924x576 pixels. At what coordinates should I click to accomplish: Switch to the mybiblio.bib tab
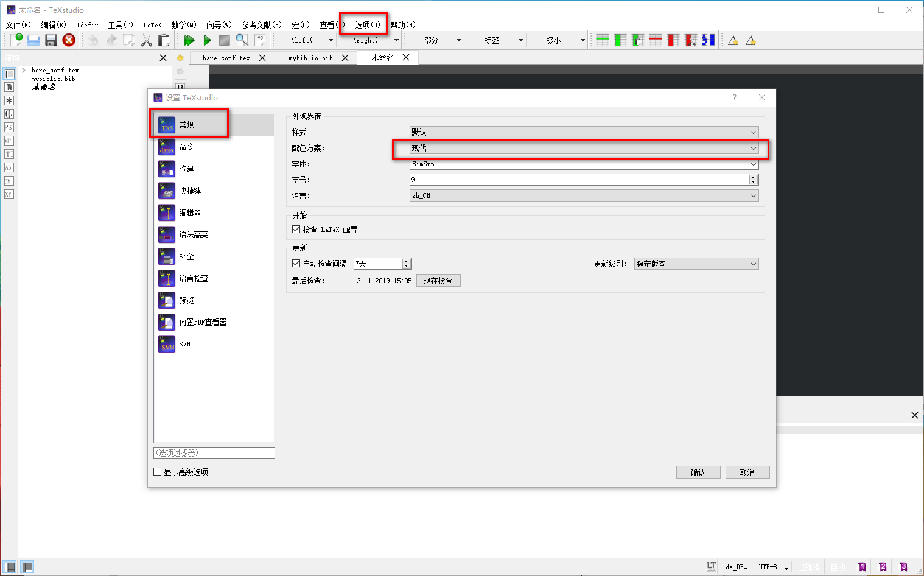[310, 58]
